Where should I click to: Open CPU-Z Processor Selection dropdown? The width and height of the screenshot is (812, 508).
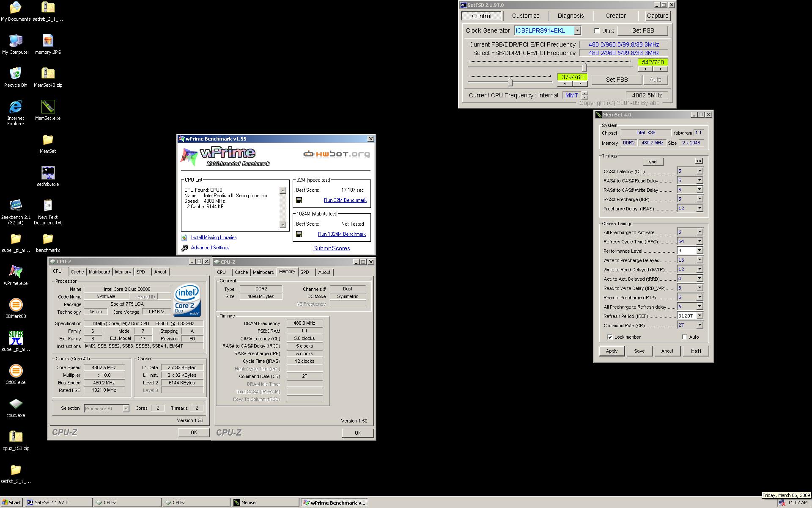click(x=126, y=409)
